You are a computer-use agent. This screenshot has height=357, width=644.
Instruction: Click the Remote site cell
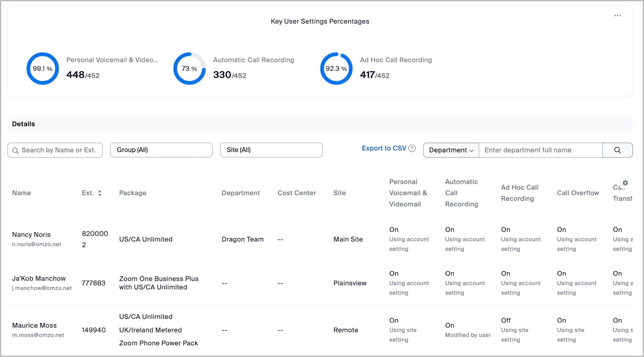coord(346,330)
